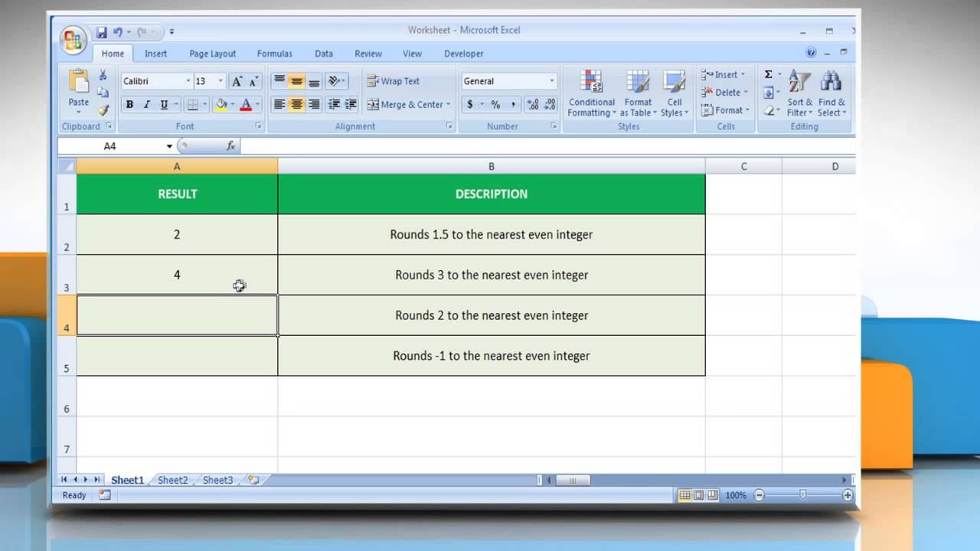Align text left

point(279,105)
